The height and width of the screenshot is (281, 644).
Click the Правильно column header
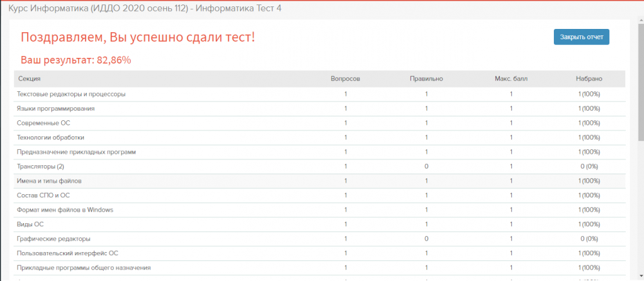click(x=426, y=78)
